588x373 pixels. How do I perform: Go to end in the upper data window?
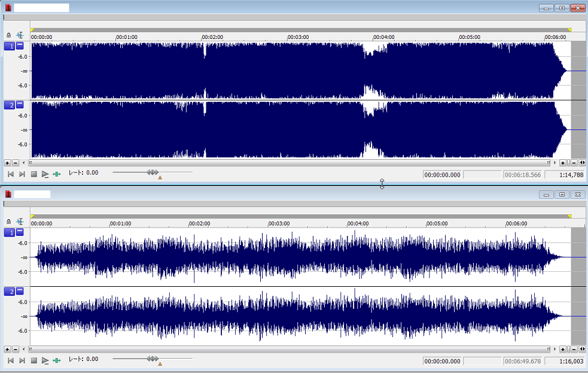click(22, 174)
